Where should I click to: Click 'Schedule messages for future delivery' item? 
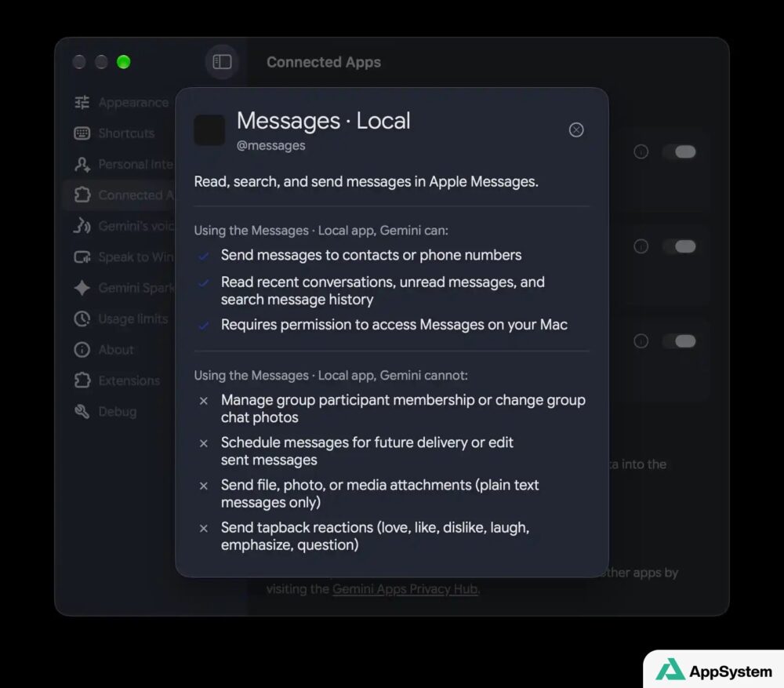point(367,451)
